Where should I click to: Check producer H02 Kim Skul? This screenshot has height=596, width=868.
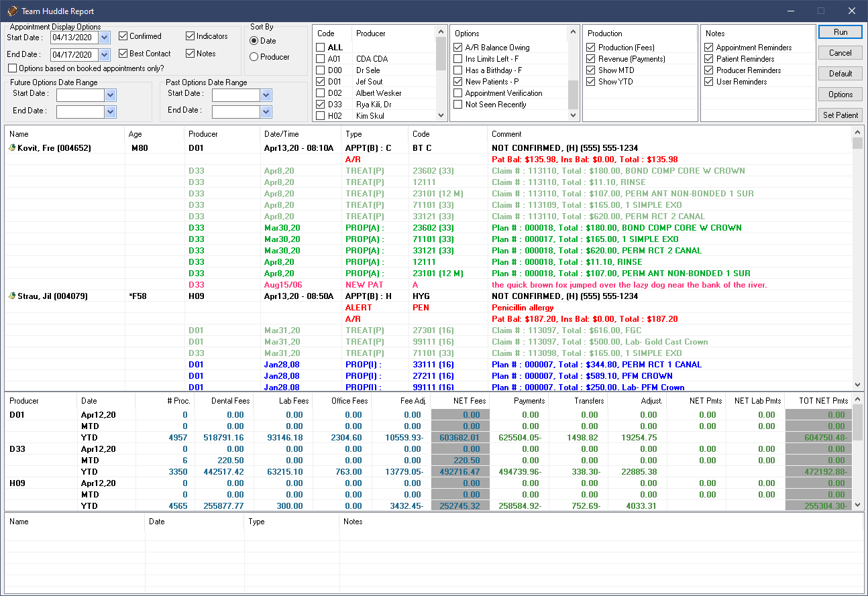pyautogui.click(x=321, y=116)
